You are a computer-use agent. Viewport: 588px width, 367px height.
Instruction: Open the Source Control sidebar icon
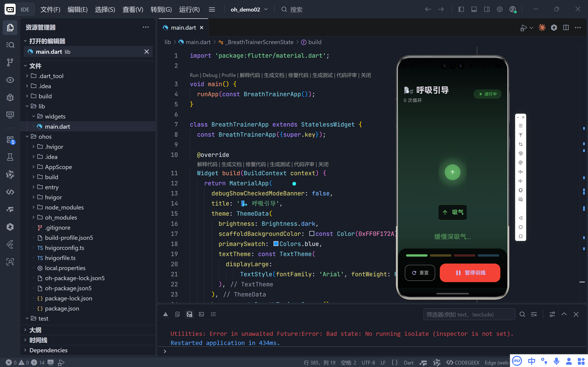(x=10, y=62)
